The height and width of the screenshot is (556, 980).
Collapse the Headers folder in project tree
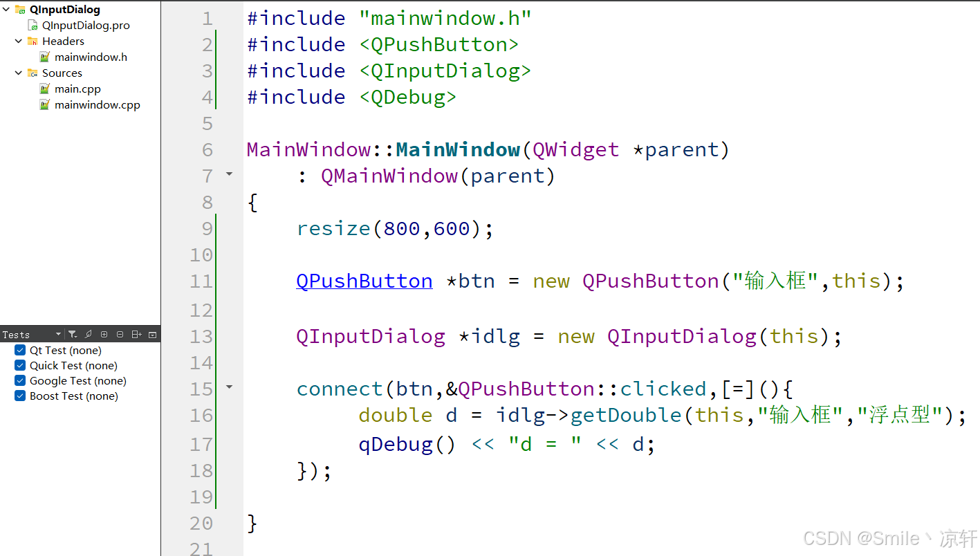coord(19,41)
